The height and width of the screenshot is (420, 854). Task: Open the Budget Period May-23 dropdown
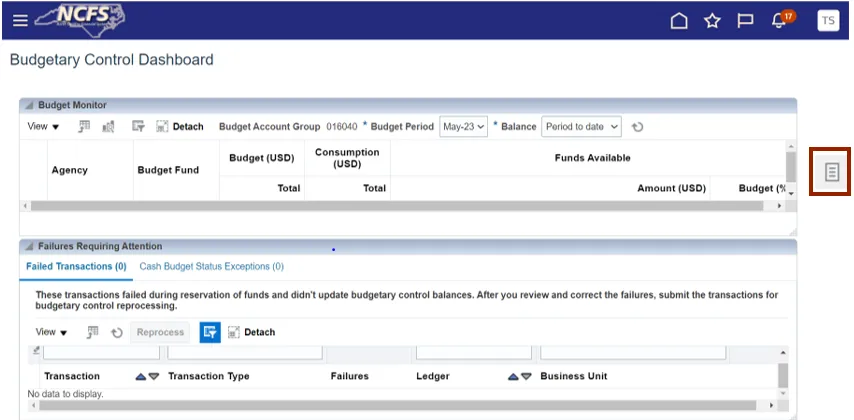coord(464,127)
